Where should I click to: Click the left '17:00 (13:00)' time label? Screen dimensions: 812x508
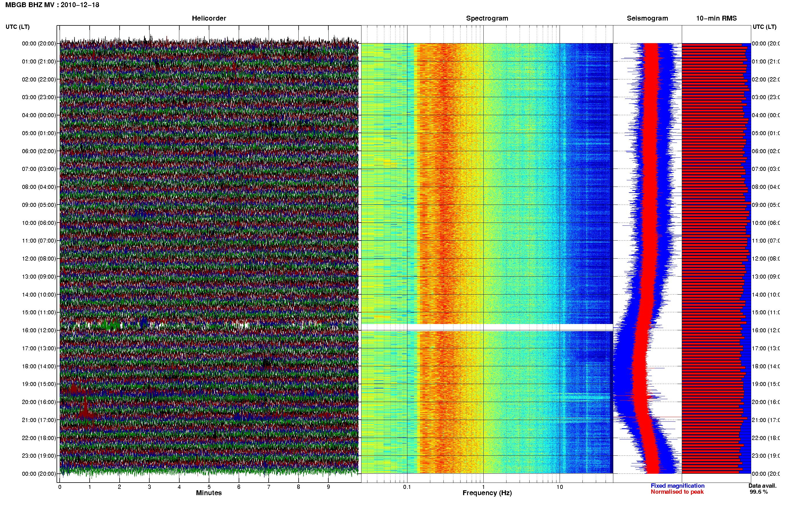[x=39, y=348]
